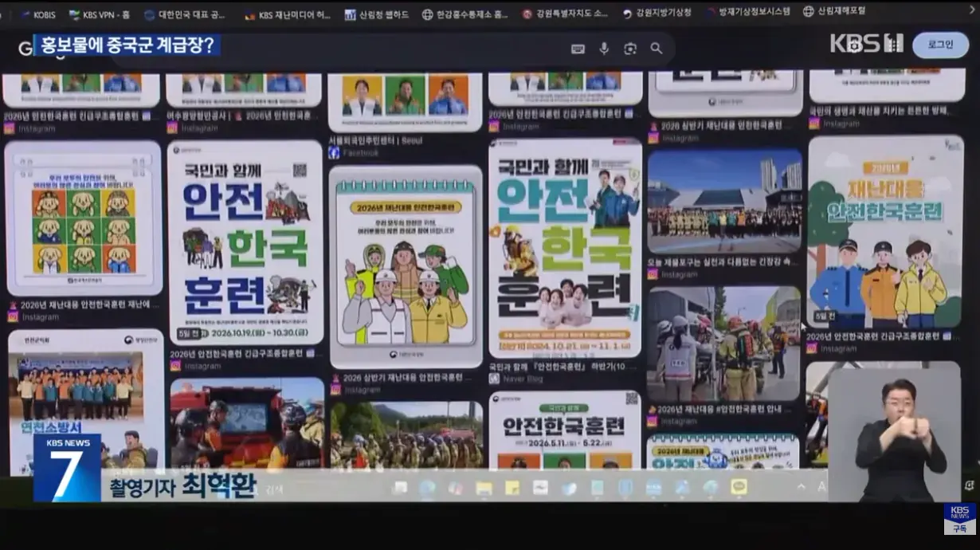
Task: Click the 'Naver Blog' source label
Action: (522, 379)
